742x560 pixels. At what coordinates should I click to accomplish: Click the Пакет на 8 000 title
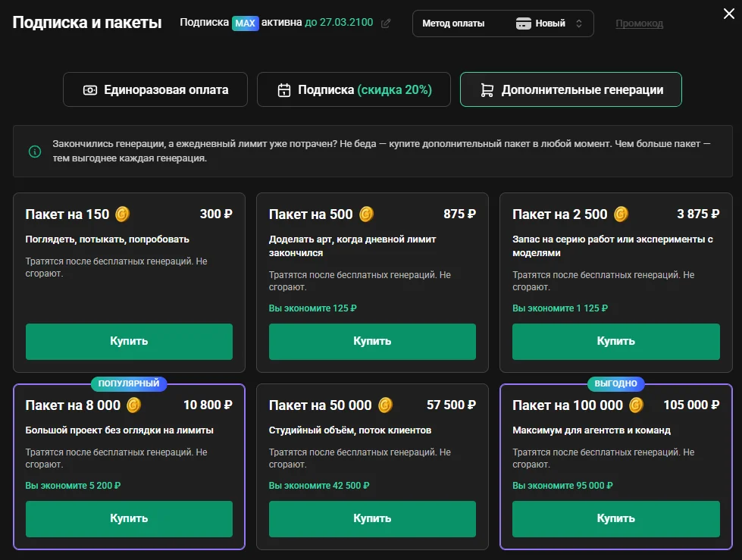point(73,405)
